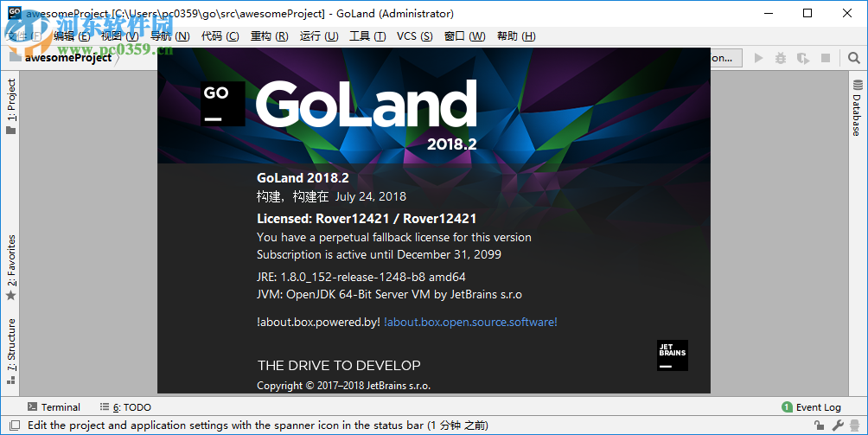Image resolution: width=868 pixels, height=435 pixels.
Task: Click the tool windows quick-access icon bottom-left
Action: click(15, 425)
